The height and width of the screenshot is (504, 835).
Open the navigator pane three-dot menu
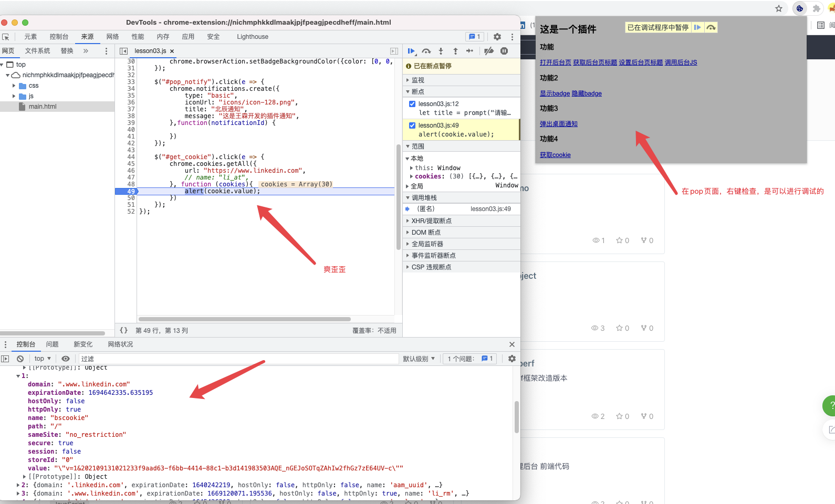click(x=106, y=51)
